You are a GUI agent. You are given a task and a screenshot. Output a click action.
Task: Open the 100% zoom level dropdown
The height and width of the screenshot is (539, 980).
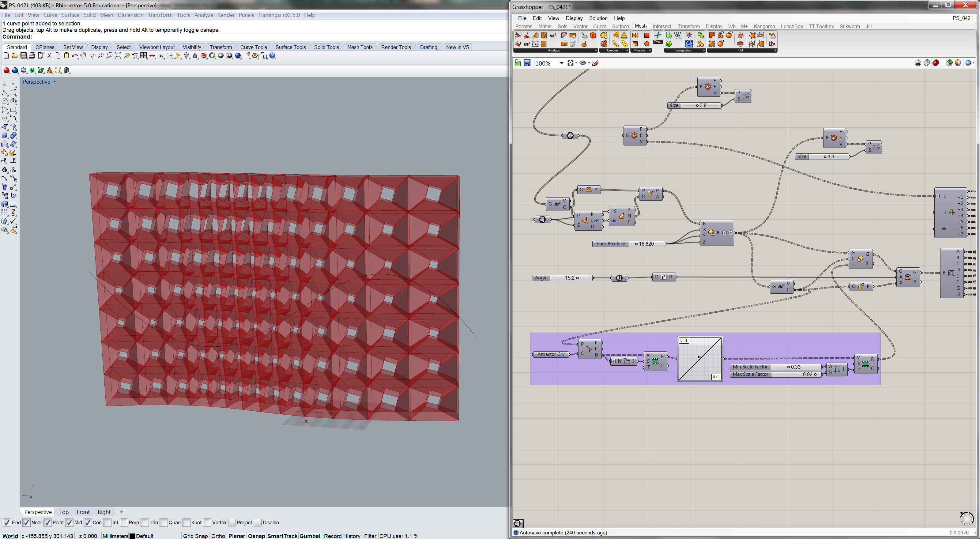561,63
